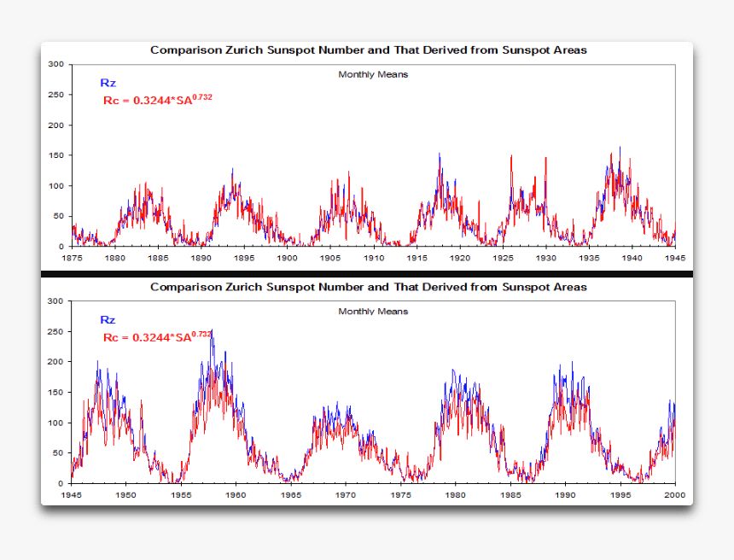The height and width of the screenshot is (560, 734).
Task: Click y-axis value 0 on the upper chart
Action: (61, 247)
